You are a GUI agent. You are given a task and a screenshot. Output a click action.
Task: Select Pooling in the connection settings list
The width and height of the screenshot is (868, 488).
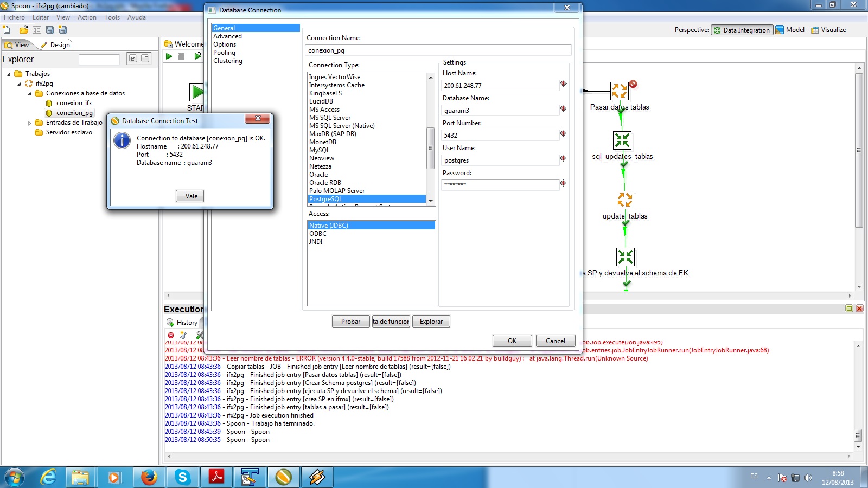(225, 53)
